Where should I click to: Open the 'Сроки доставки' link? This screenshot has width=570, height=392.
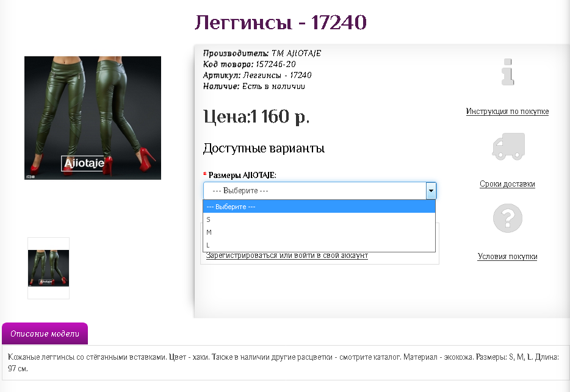tap(508, 184)
